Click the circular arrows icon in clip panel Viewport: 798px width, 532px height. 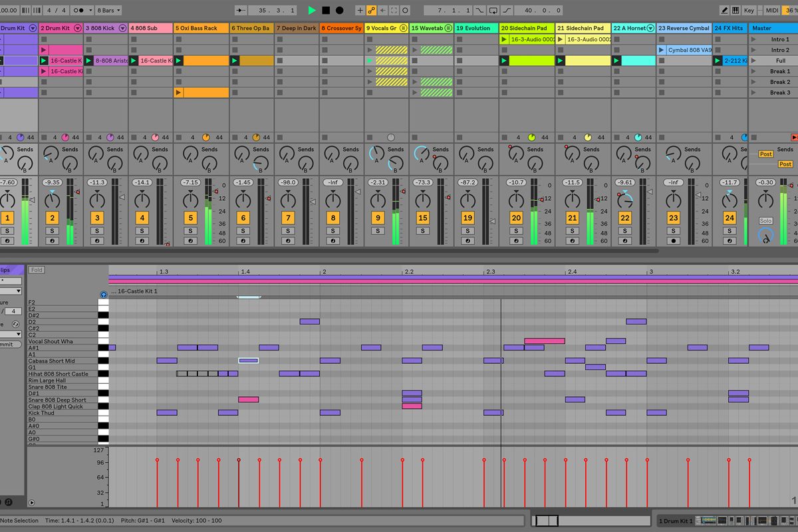(x=15, y=324)
